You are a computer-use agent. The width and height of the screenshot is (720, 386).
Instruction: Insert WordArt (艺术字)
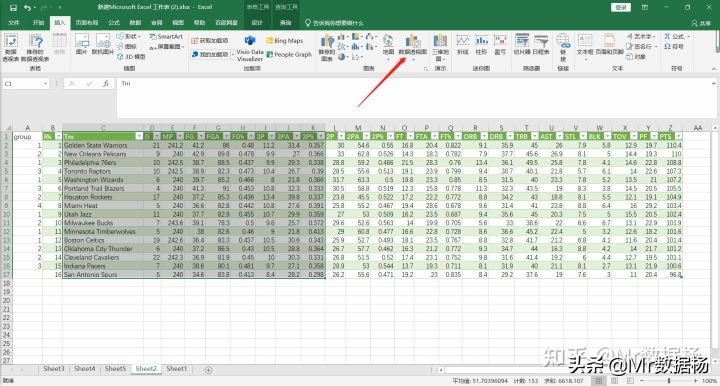point(642,36)
